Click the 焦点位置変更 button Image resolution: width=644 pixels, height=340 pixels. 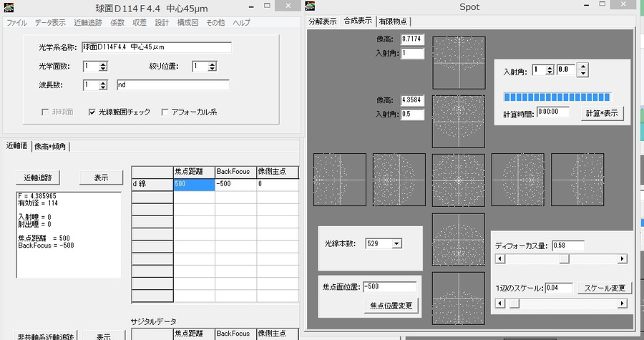tap(391, 306)
